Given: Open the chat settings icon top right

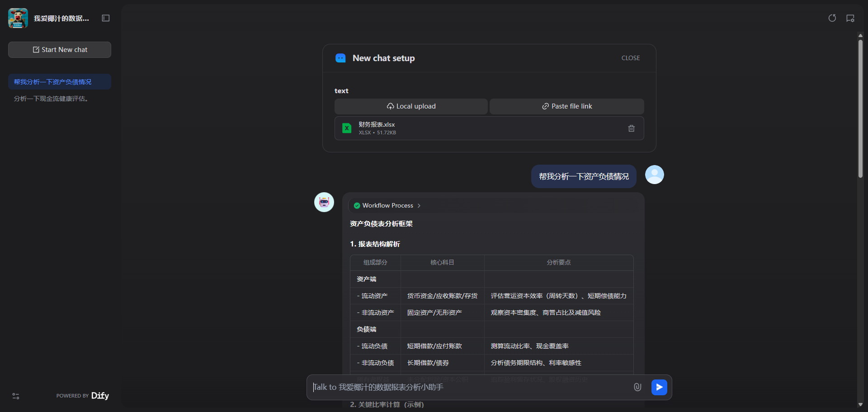Looking at the screenshot, I should 850,18.
